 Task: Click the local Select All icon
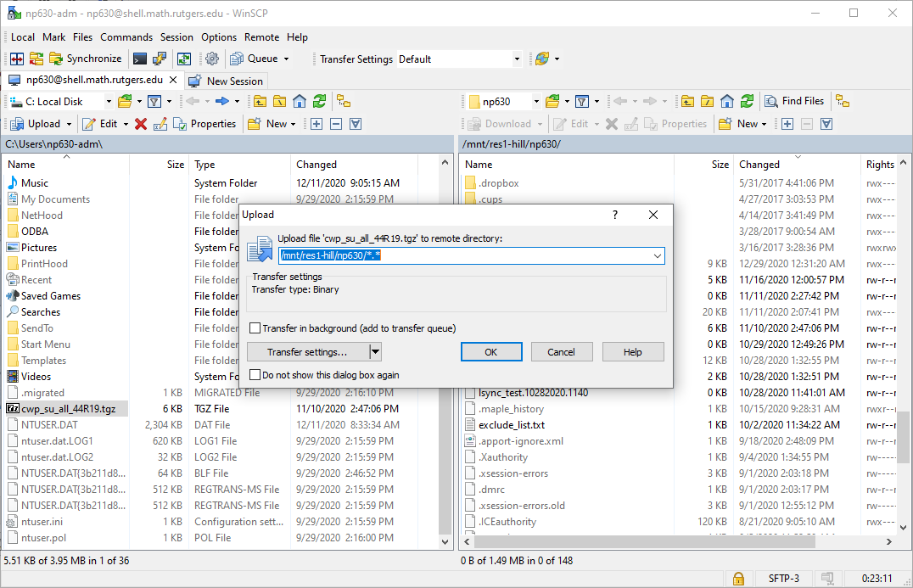click(x=356, y=124)
